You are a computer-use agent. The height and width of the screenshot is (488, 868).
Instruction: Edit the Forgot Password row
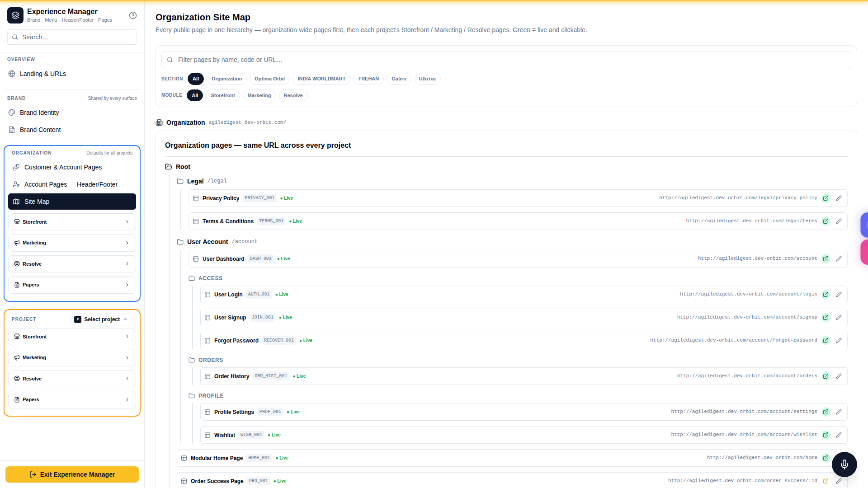click(x=839, y=341)
